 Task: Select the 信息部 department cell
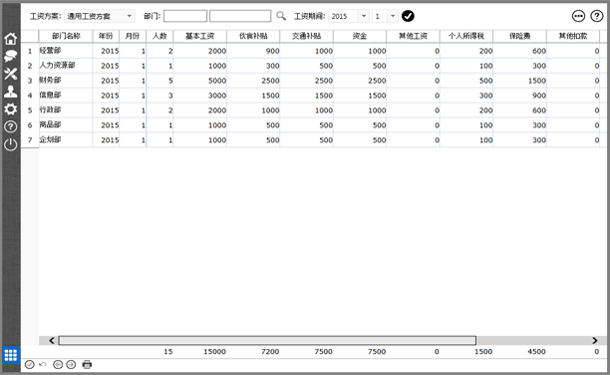click(x=66, y=95)
